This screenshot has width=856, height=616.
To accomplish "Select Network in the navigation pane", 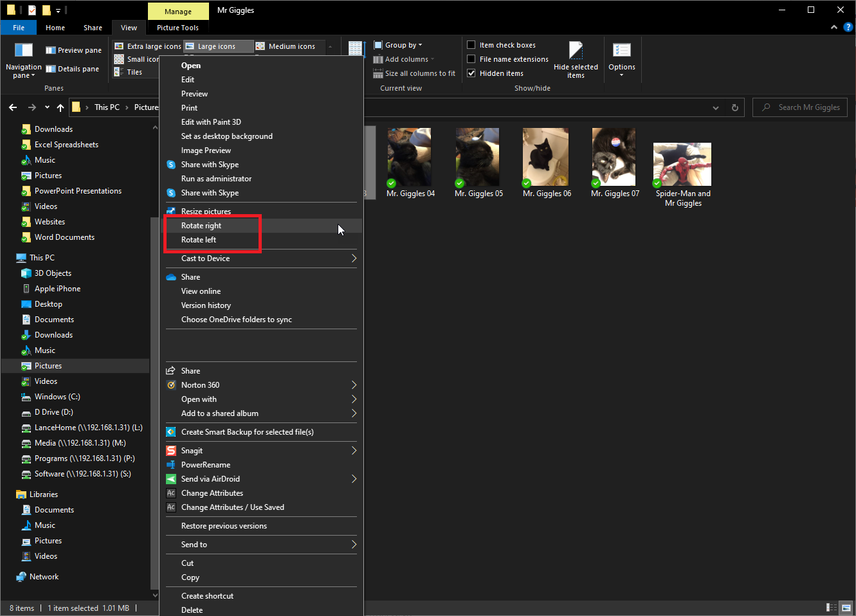I will coord(44,577).
